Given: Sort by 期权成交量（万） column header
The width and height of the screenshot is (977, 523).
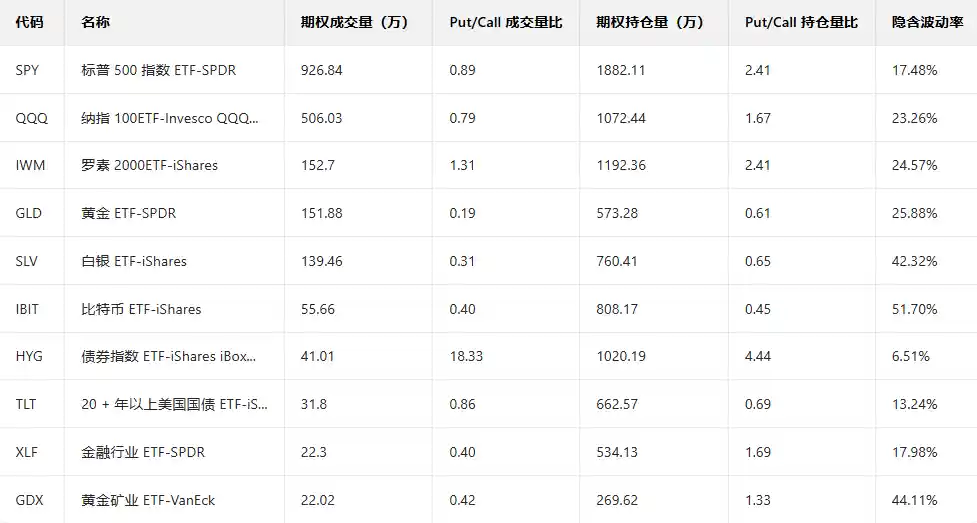Looking at the screenshot, I should tap(353, 22).
